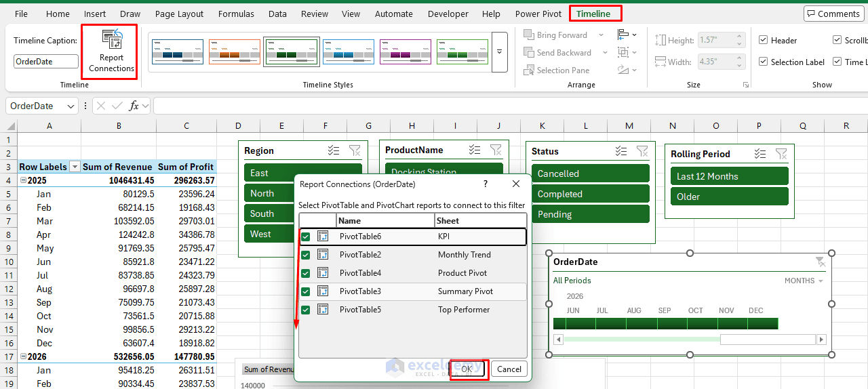Switch to the Power Pivot tab
This screenshot has width=868, height=389.
pos(538,14)
